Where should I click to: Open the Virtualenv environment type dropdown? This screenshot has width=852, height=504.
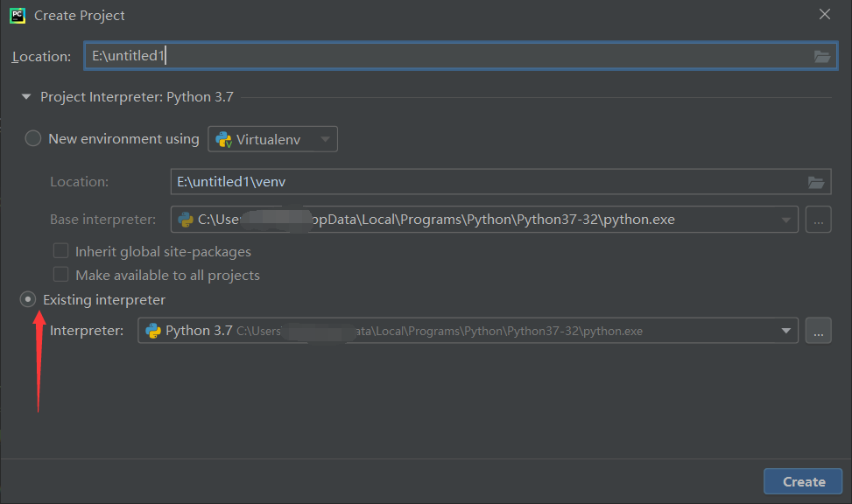click(x=273, y=139)
